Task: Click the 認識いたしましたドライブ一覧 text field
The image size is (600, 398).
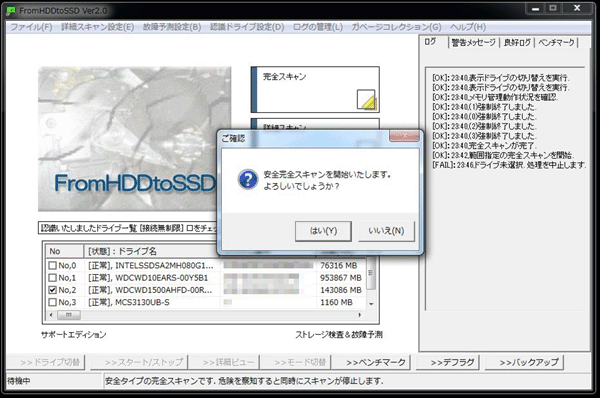Action: click(x=128, y=228)
